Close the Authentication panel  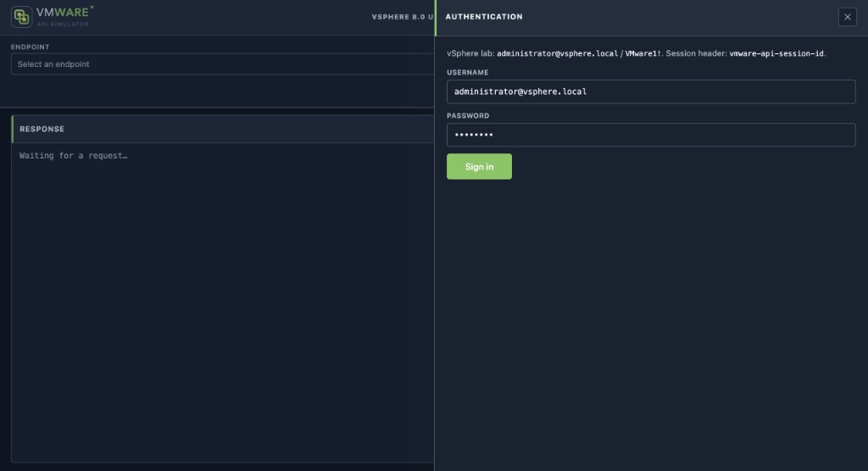coord(847,17)
